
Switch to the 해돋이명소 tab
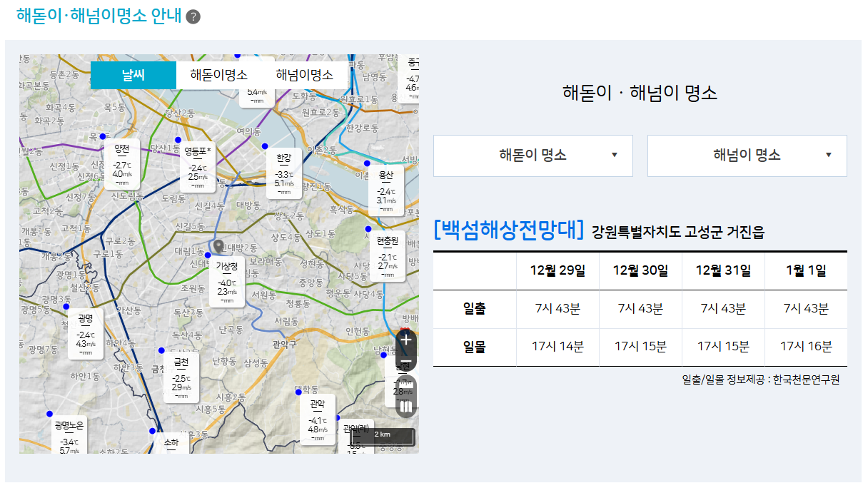(218, 75)
